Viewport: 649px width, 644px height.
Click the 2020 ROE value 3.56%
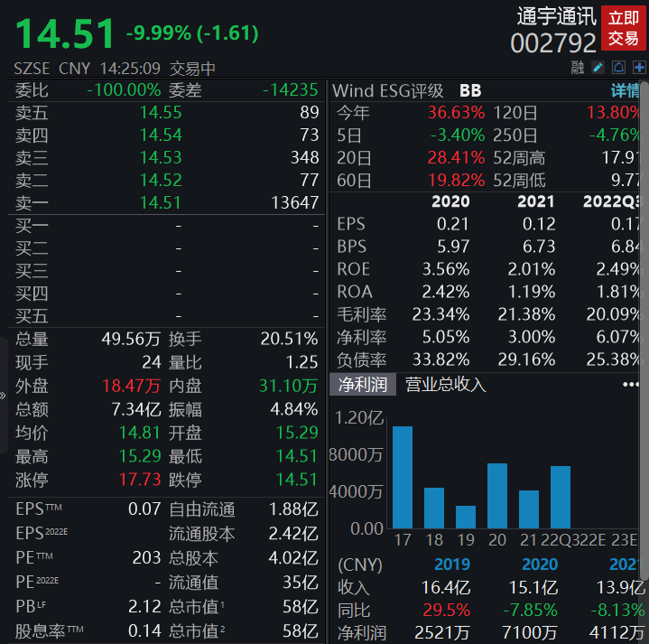446,269
